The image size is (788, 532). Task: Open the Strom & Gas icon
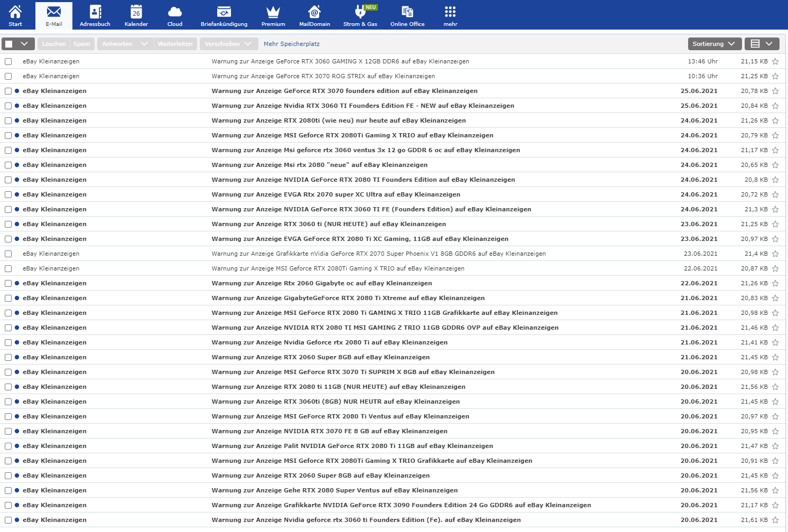click(x=360, y=12)
